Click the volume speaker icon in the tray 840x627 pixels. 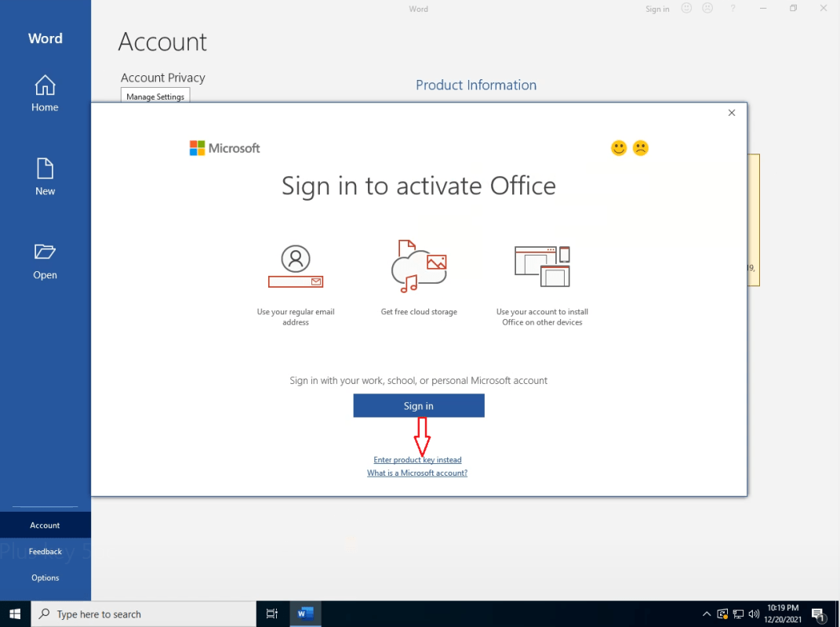click(x=754, y=614)
